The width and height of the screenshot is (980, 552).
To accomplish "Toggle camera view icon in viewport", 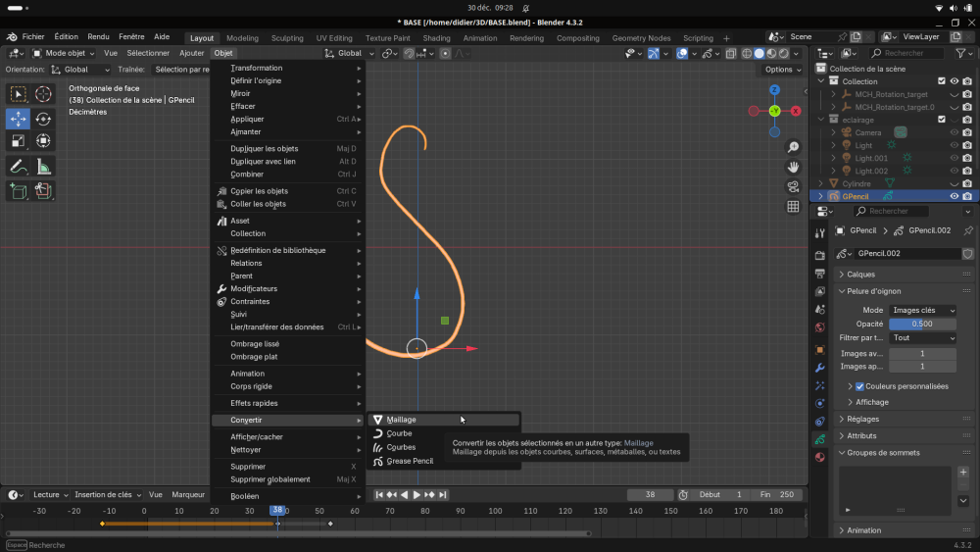I will (793, 186).
